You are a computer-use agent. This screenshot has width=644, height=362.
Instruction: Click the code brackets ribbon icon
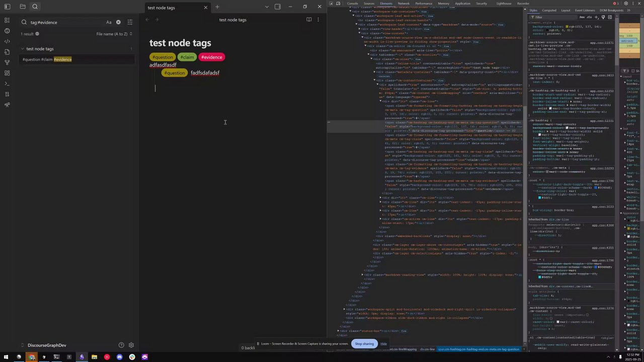pos(7,41)
